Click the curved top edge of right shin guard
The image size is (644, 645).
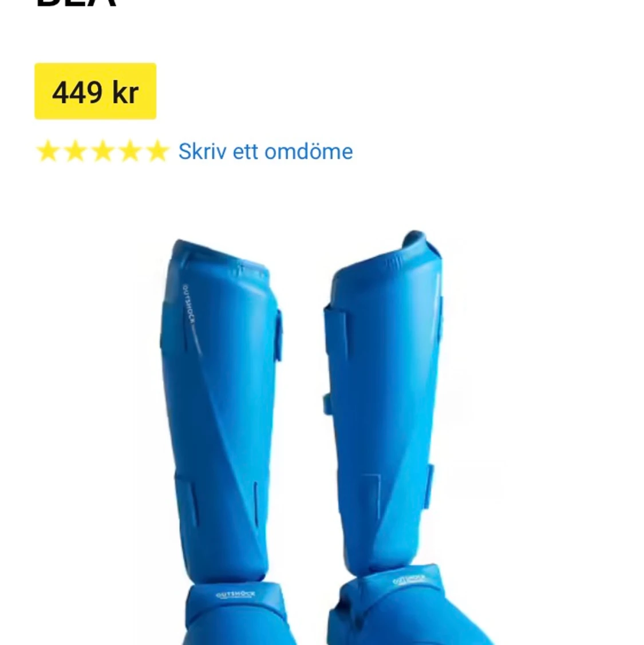click(x=420, y=243)
